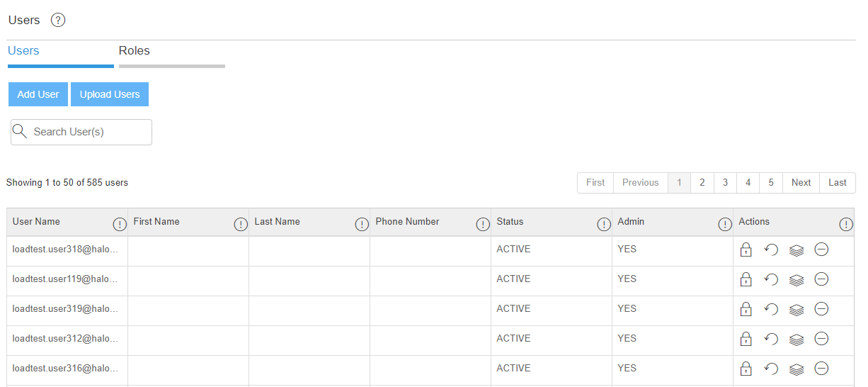868x387 pixels.
Task: Click the minus circle icon for loadtest.user119
Action: pyautogui.click(x=821, y=279)
